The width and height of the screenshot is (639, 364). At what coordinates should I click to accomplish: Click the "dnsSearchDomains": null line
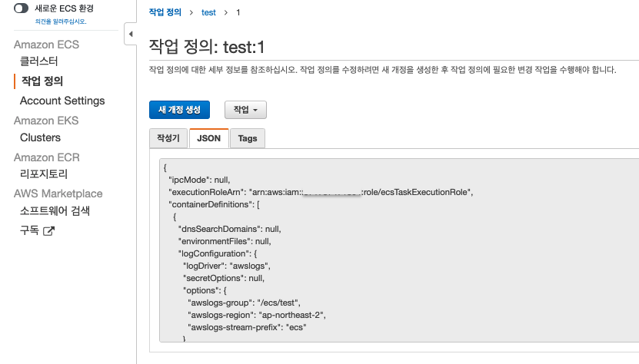point(229,230)
